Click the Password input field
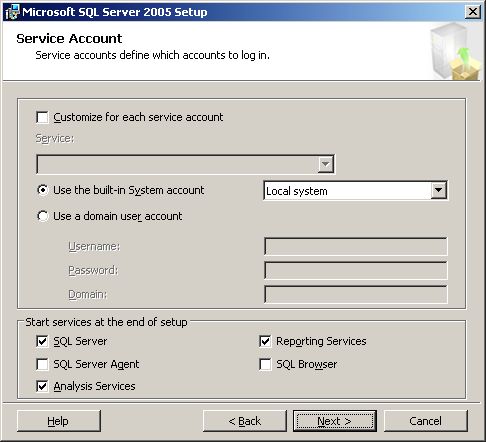 pos(355,270)
